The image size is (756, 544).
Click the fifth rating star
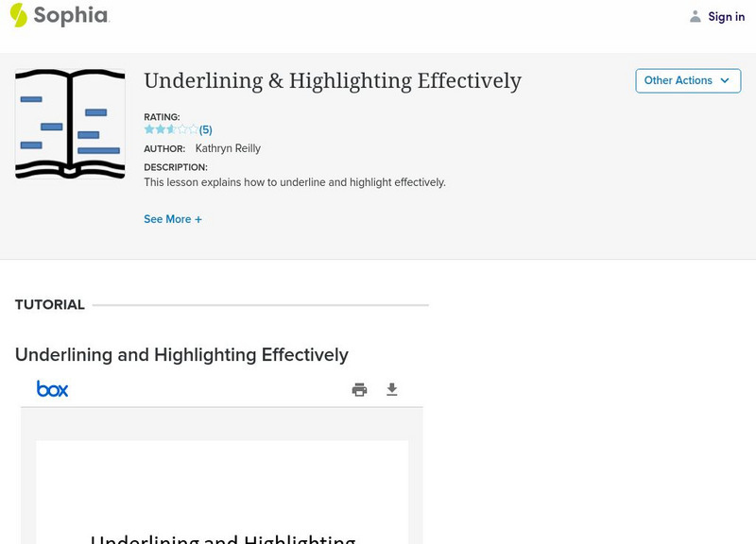coord(193,128)
